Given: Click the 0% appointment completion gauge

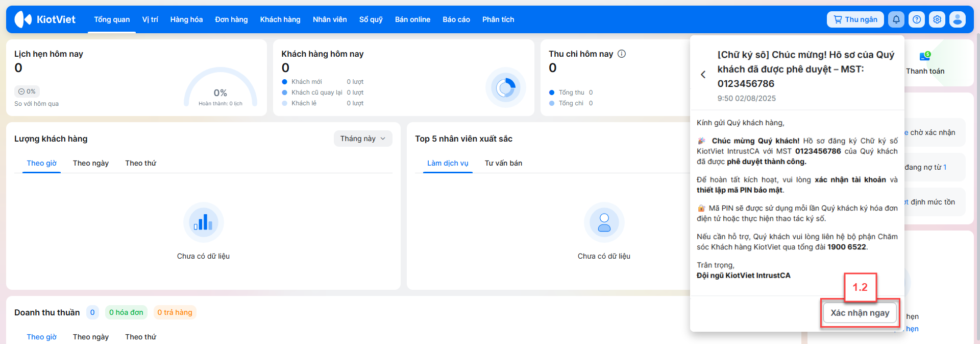Looking at the screenshot, I should pyautogui.click(x=220, y=87).
